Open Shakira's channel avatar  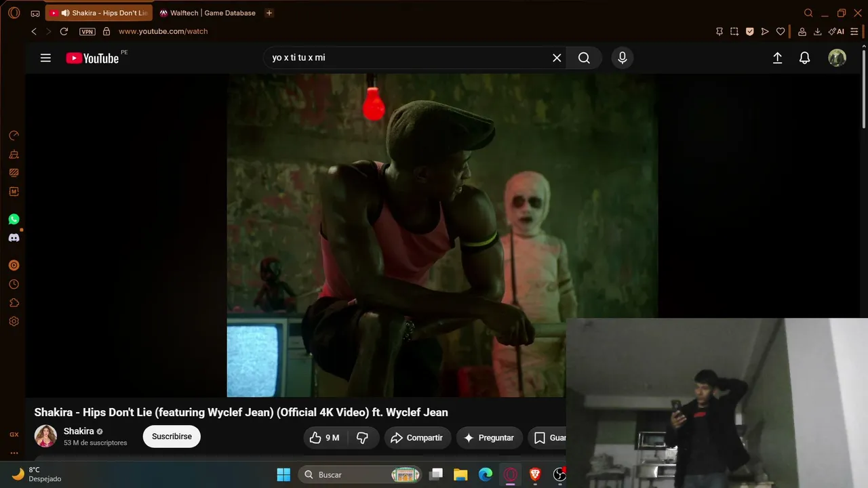(45, 436)
